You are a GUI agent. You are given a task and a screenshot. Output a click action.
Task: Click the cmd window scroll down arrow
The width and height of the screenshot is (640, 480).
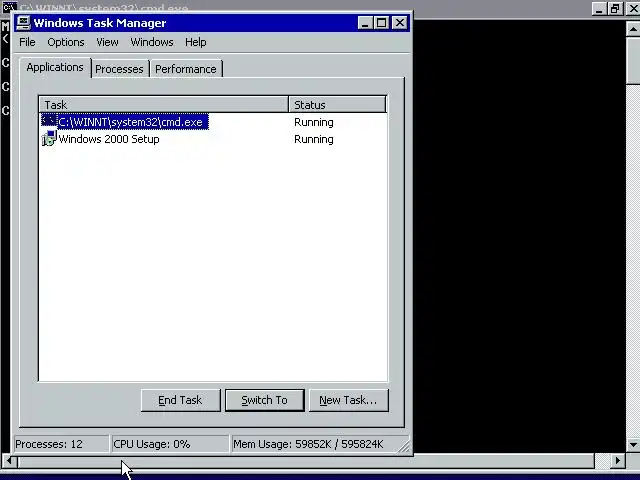point(633,445)
